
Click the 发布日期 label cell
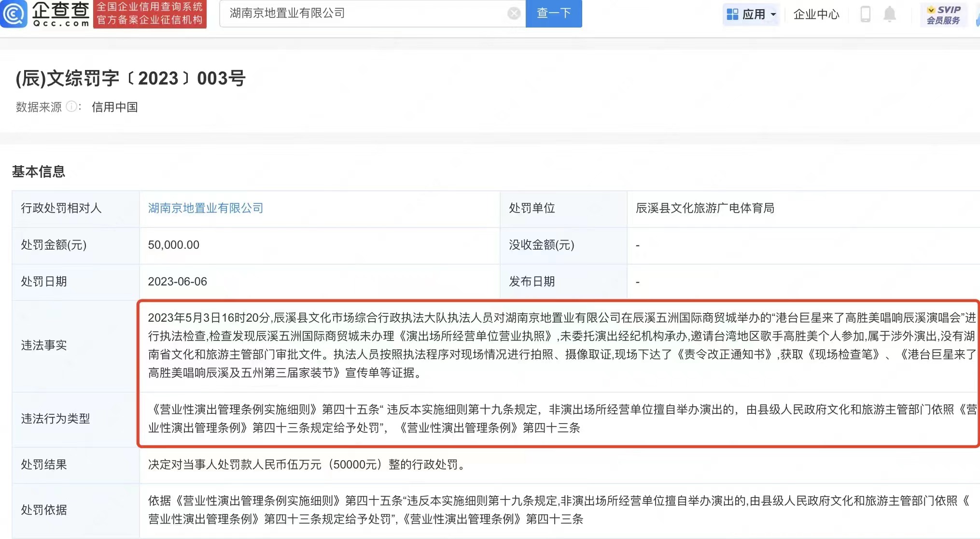pyautogui.click(x=563, y=282)
